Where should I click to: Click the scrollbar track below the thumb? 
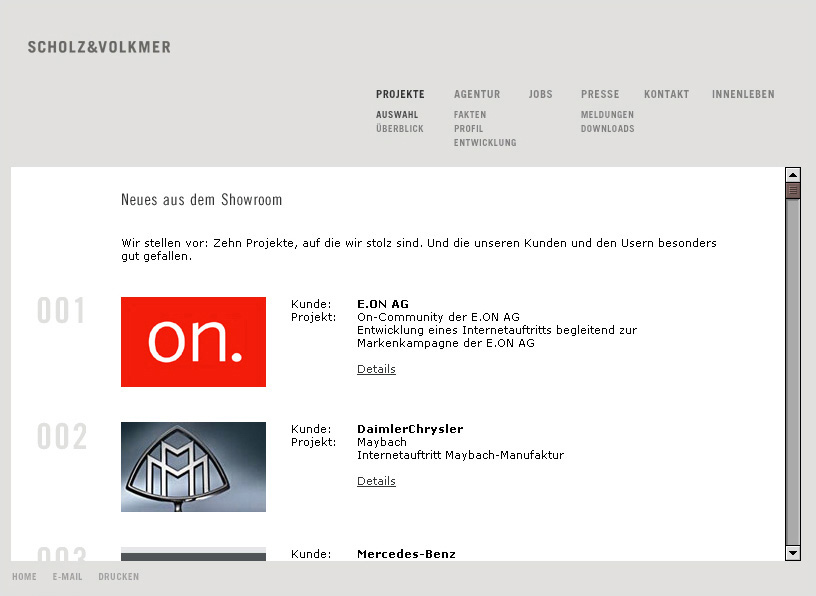pyautogui.click(x=793, y=372)
